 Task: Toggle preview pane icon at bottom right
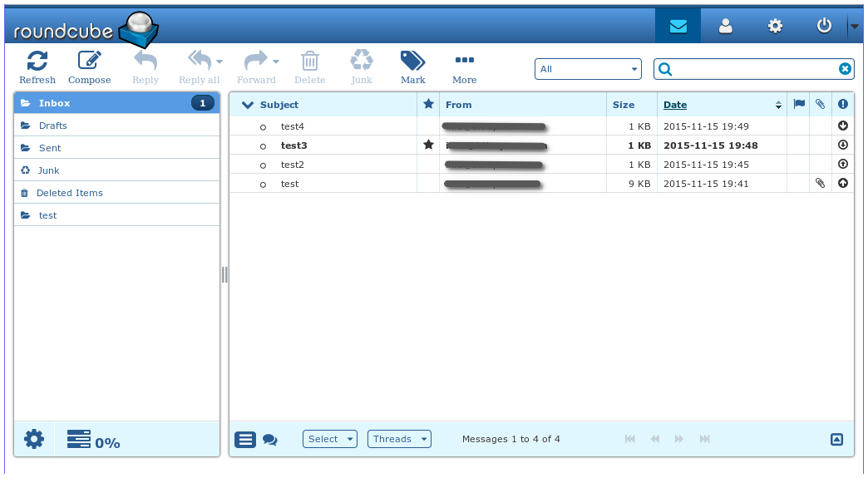pyautogui.click(x=837, y=439)
